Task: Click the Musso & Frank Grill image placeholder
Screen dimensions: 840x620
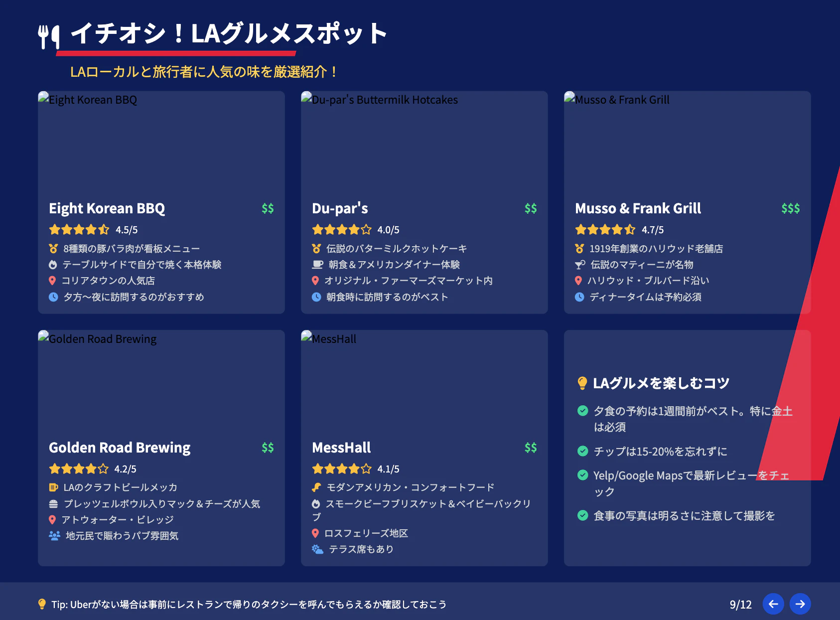Action: (688, 142)
